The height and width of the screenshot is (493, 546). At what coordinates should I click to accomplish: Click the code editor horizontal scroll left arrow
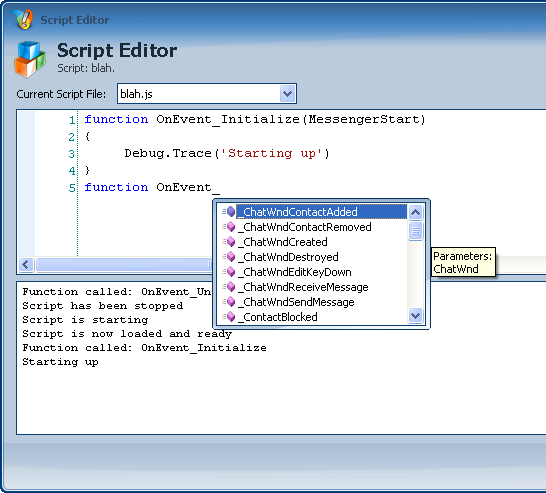pyautogui.click(x=26, y=265)
